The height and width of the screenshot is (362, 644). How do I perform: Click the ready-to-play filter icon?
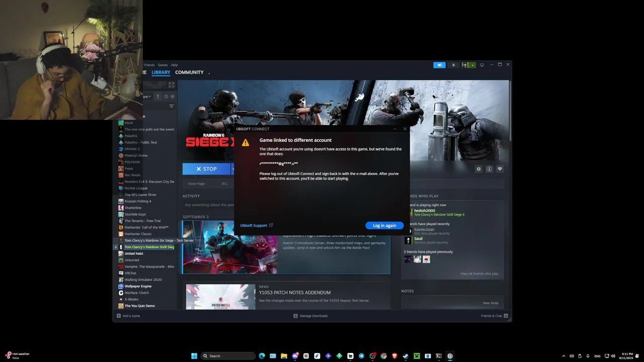tap(173, 96)
